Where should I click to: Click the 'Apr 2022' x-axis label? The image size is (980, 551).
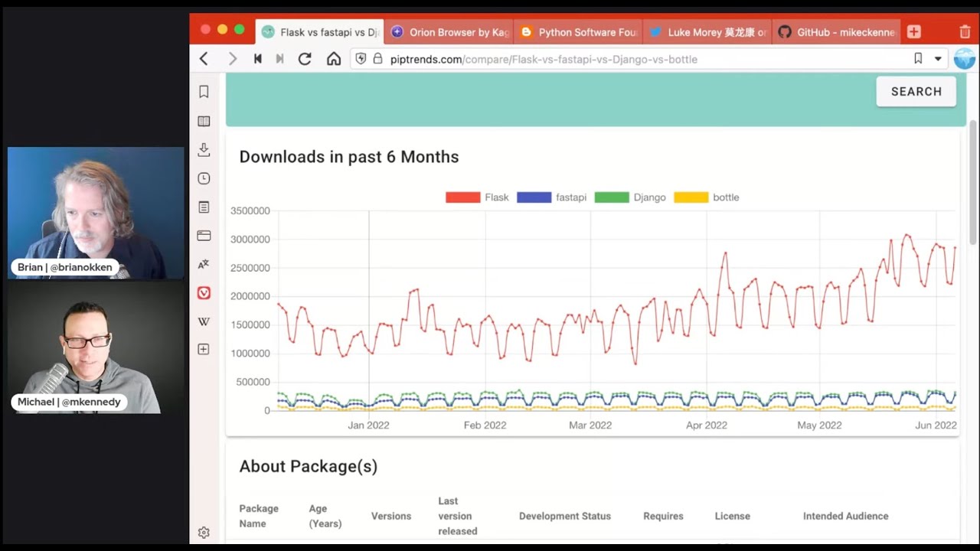click(x=706, y=425)
